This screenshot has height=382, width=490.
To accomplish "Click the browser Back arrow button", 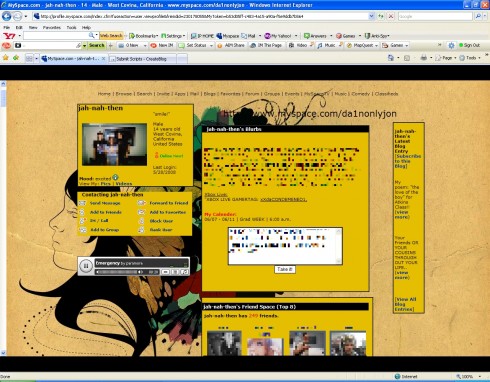I will point(7,16).
